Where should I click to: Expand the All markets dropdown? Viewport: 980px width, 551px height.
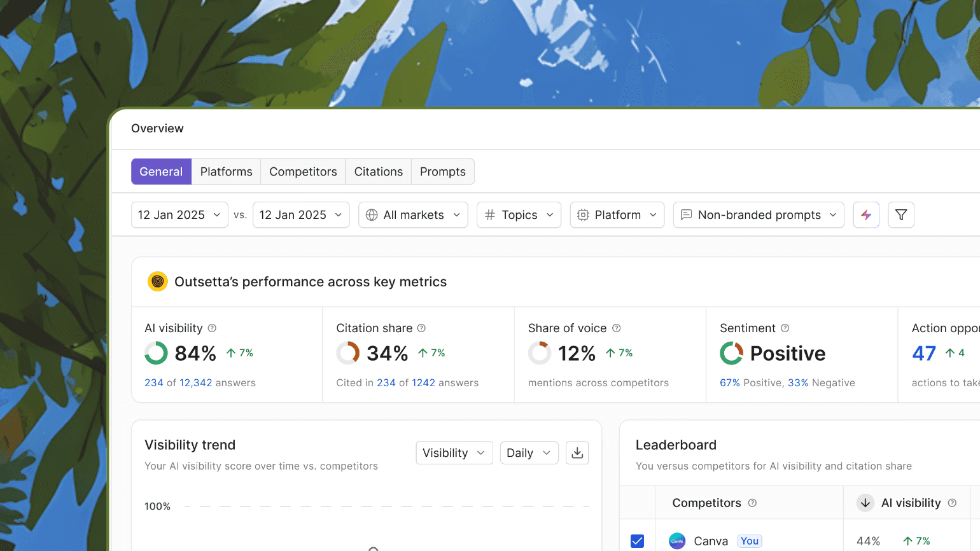(413, 215)
